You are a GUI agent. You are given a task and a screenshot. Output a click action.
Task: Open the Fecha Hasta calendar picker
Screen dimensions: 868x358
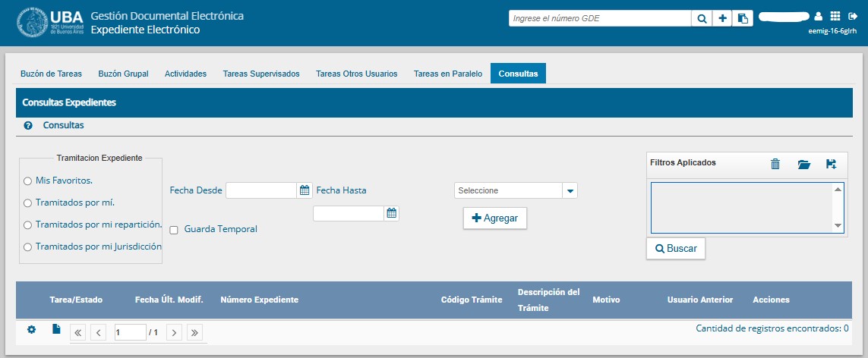(x=391, y=213)
